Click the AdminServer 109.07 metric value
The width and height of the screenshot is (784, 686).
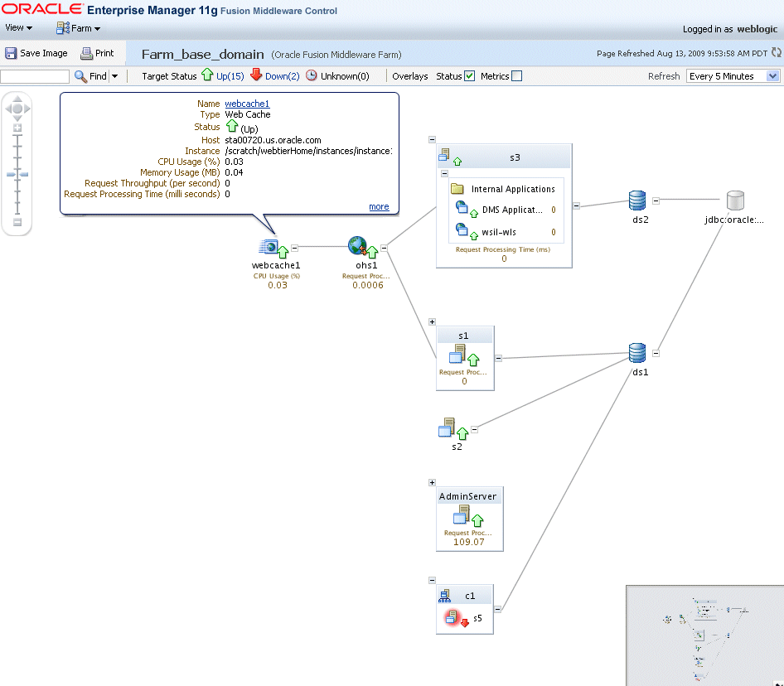pos(469,542)
